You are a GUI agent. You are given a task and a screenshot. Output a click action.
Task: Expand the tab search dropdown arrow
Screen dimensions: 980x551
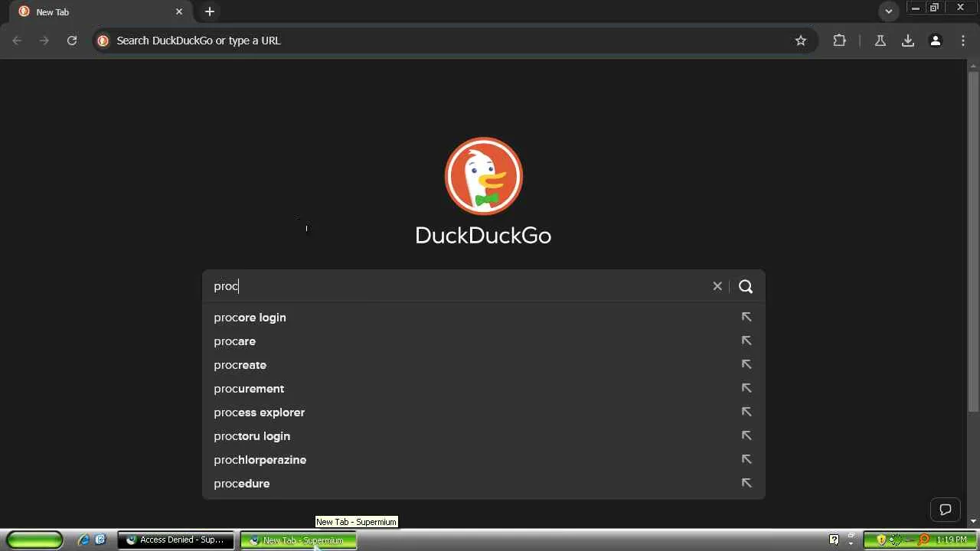[889, 11]
